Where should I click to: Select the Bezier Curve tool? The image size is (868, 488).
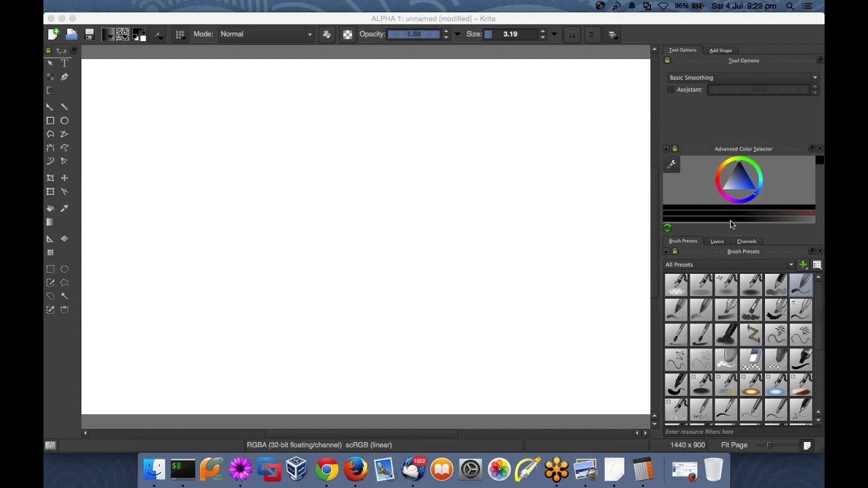[50, 148]
